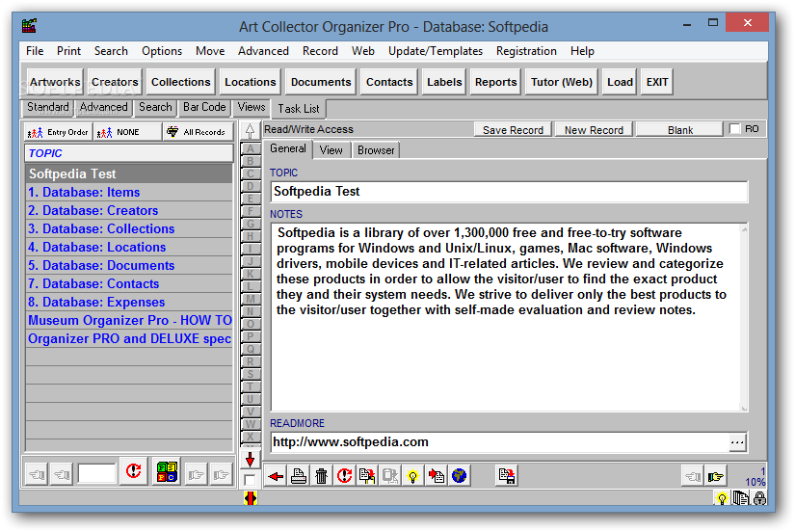
Task: Select the Bar Code tab
Action: [204, 107]
